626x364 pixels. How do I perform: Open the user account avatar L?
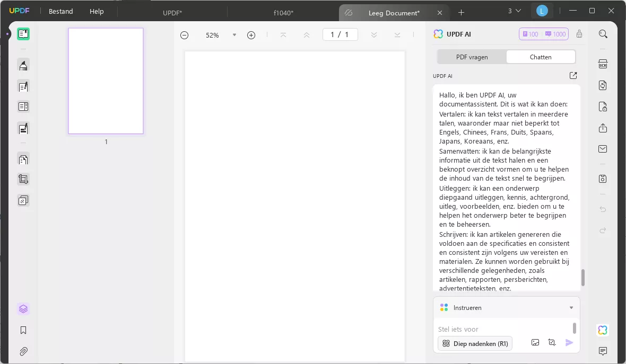(x=542, y=11)
